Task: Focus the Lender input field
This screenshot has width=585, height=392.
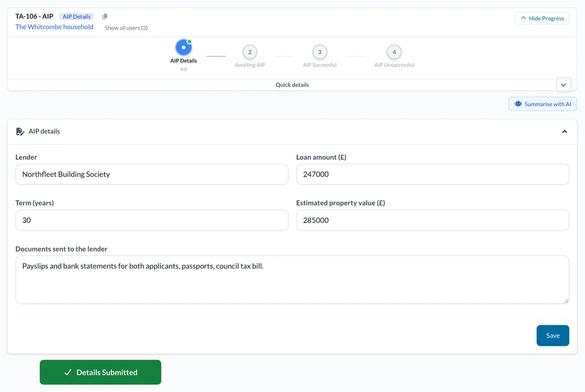Action: [152, 174]
